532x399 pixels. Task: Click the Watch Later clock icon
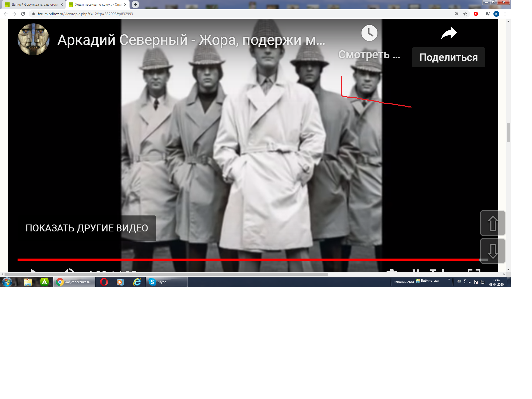(x=369, y=33)
